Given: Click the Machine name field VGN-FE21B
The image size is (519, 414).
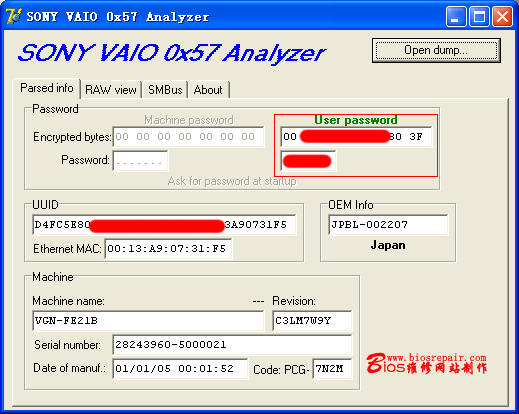Looking at the screenshot, I should coord(148,321).
